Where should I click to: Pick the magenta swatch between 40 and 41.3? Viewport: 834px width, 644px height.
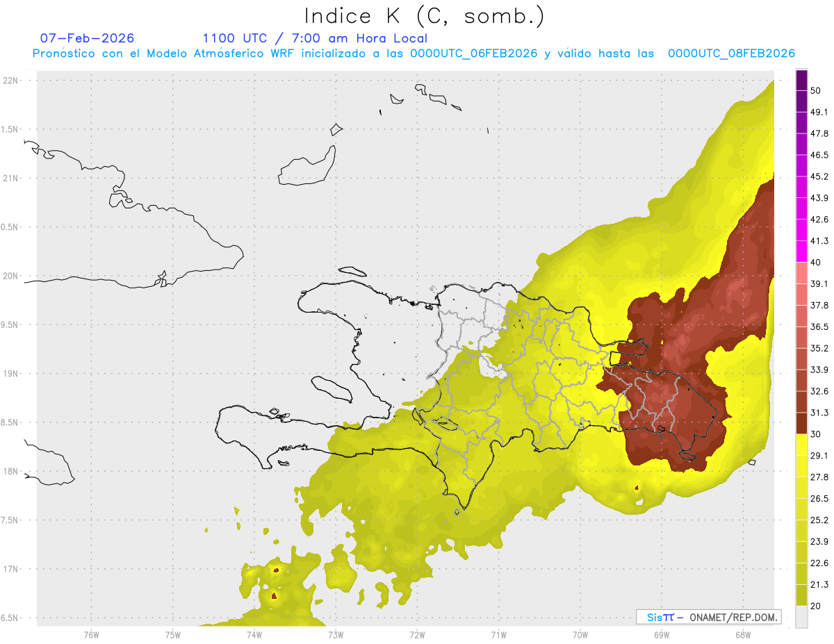(801, 251)
